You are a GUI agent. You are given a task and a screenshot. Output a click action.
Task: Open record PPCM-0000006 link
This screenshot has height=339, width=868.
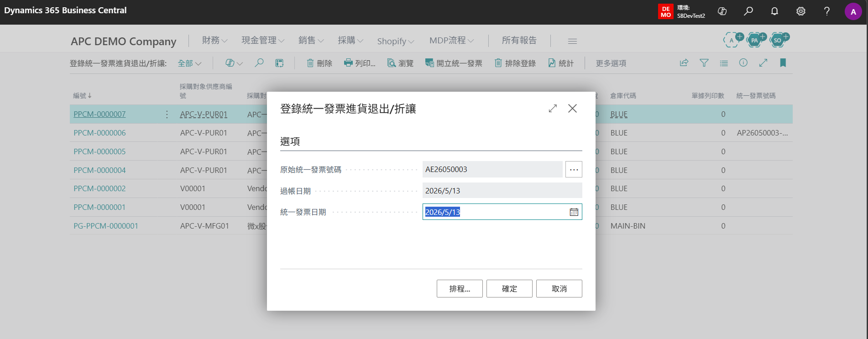[x=99, y=133]
